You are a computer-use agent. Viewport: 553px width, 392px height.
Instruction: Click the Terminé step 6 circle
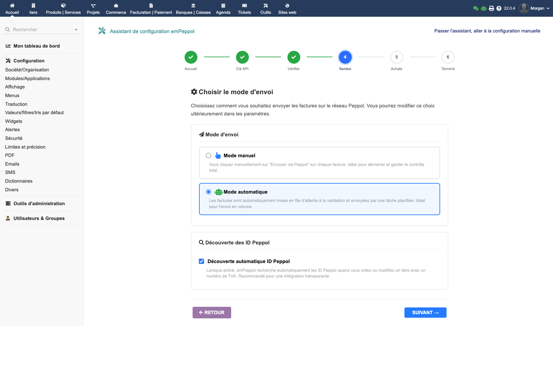pyautogui.click(x=448, y=57)
